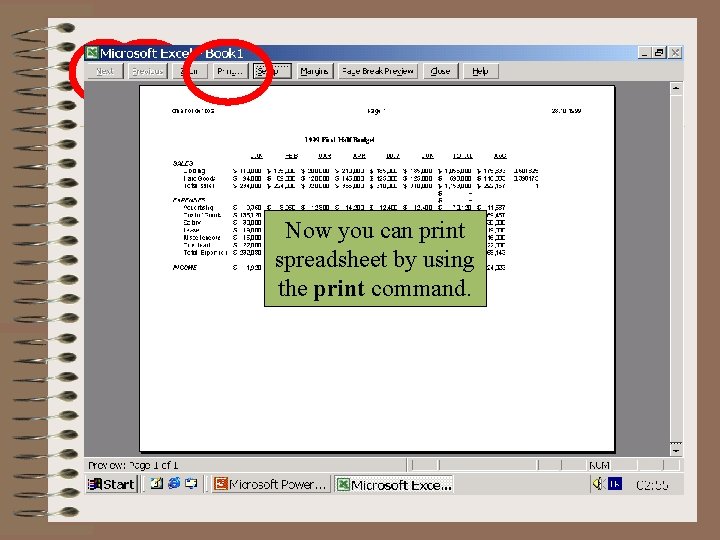Click the 'Preview: Page 1 of 1' status text
The height and width of the screenshot is (540, 720).
133,465
